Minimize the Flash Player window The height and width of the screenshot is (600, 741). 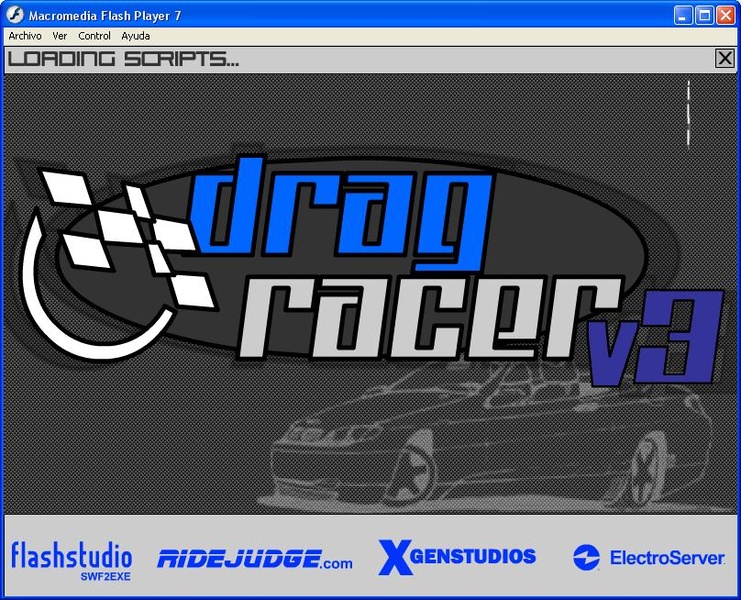[x=683, y=15]
